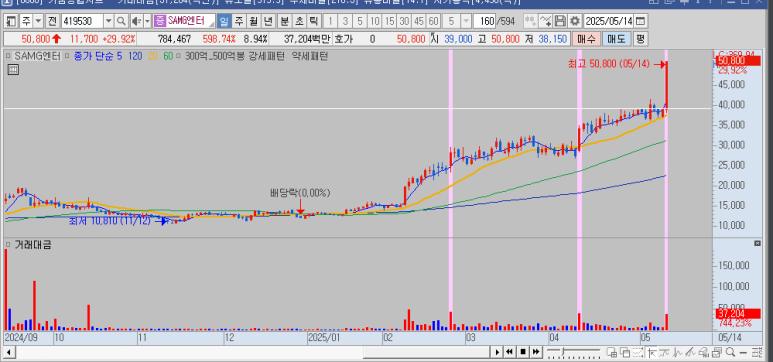Select the 15 interval button
The width and height of the screenshot is (773, 362).
point(389,21)
